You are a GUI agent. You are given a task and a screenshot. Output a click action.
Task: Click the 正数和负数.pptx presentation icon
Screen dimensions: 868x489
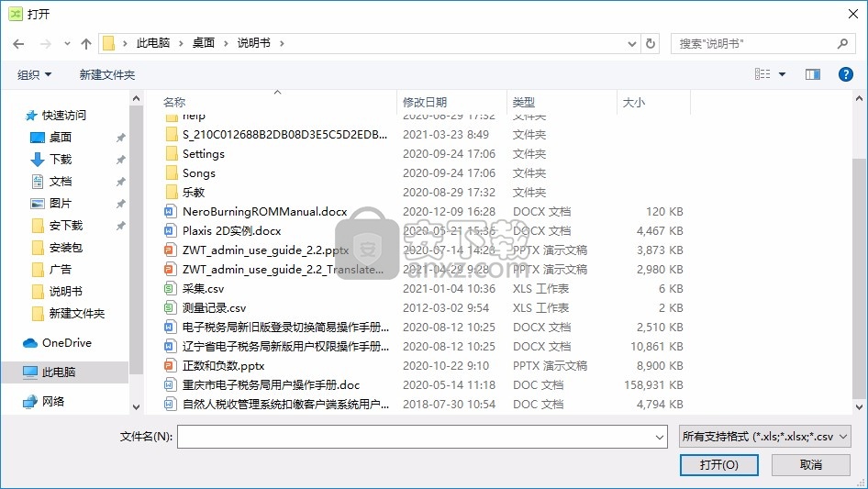[170, 366]
